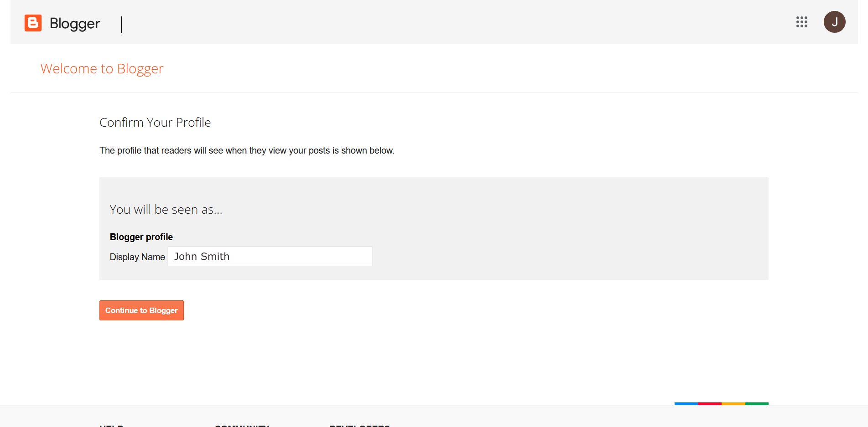Screen dimensions: 868x427
Task: Click the Welcome to Blogger heading link
Action: point(101,68)
